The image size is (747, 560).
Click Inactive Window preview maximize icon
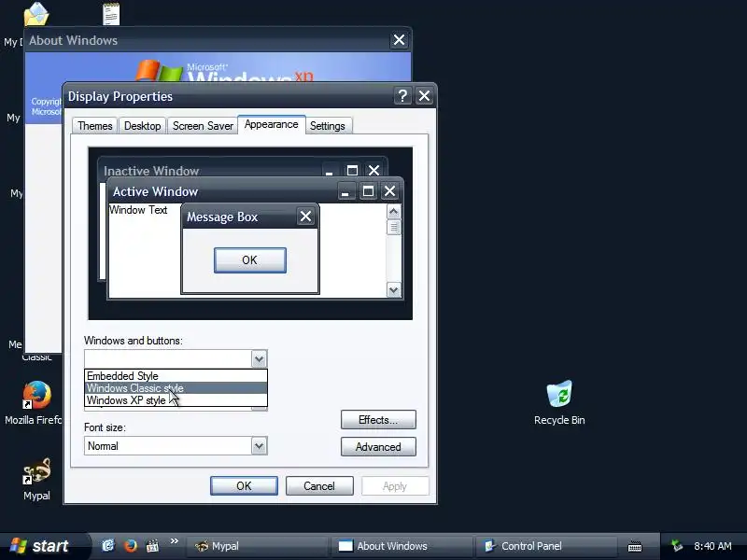pos(352,171)
